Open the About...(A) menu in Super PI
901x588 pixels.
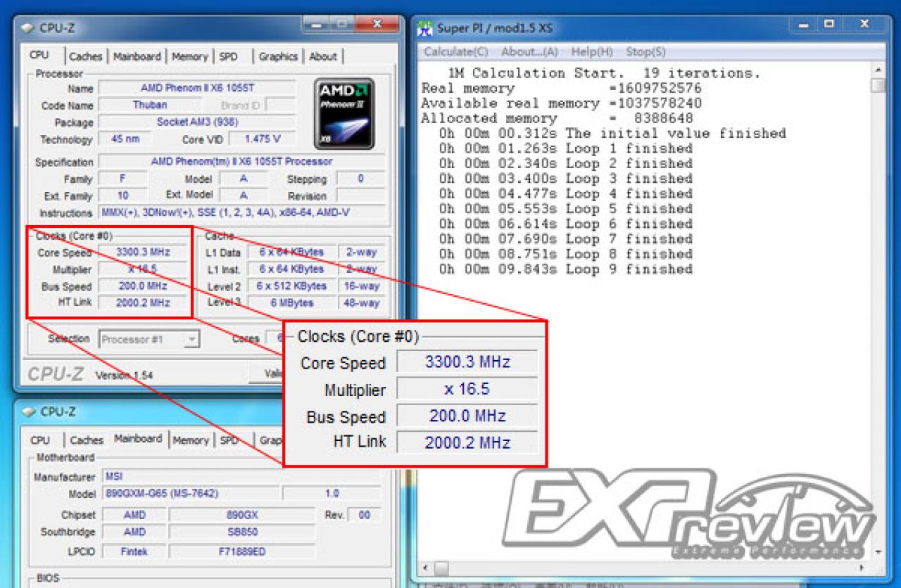[x=529, y=52]
